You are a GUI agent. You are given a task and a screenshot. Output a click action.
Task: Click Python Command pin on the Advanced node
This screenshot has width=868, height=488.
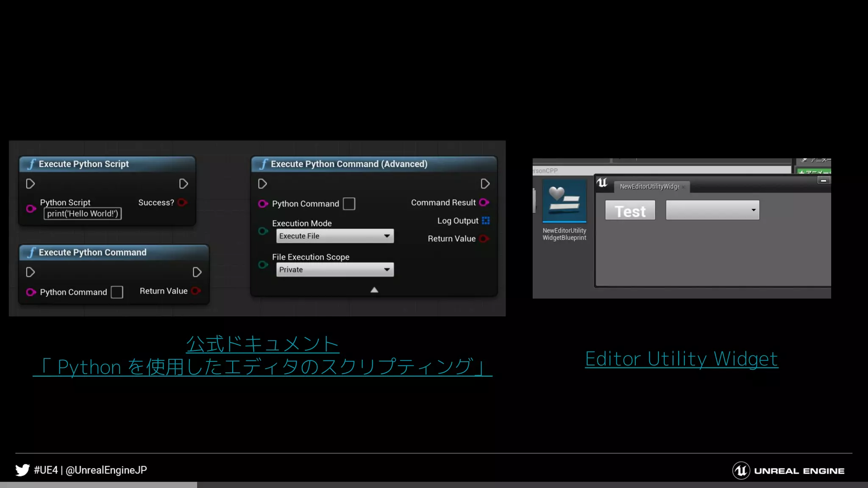tap(263, 204)
